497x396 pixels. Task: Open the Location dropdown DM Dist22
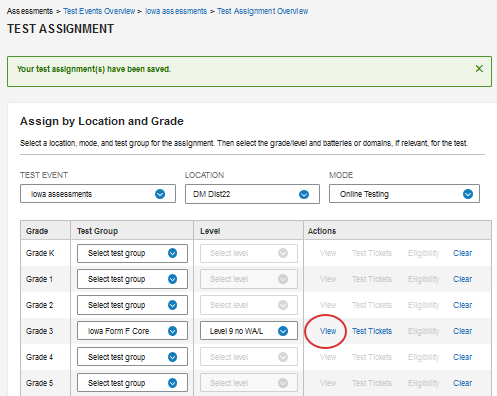(x=252, y=194)
